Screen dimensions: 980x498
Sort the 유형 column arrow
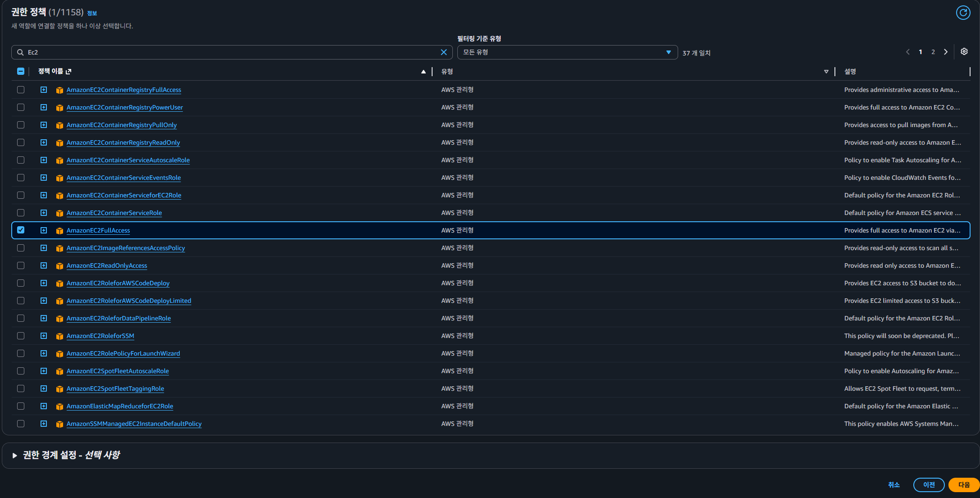click(826, 72)
